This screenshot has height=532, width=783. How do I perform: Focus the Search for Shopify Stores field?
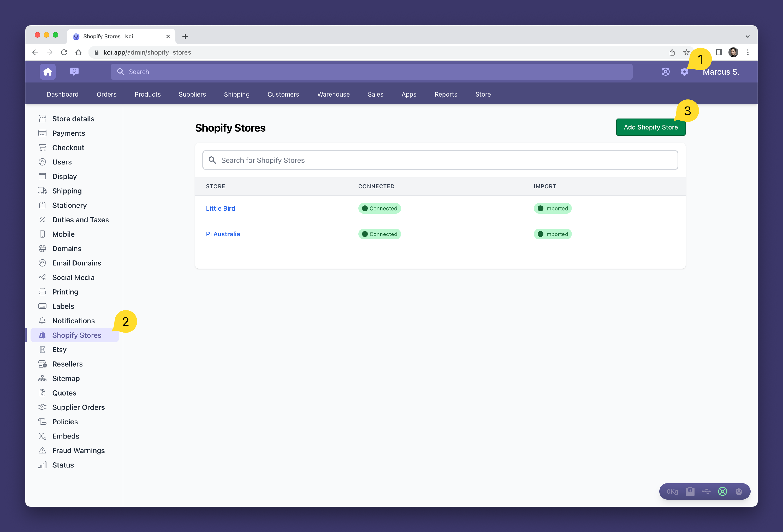click(x=440, y=160)
